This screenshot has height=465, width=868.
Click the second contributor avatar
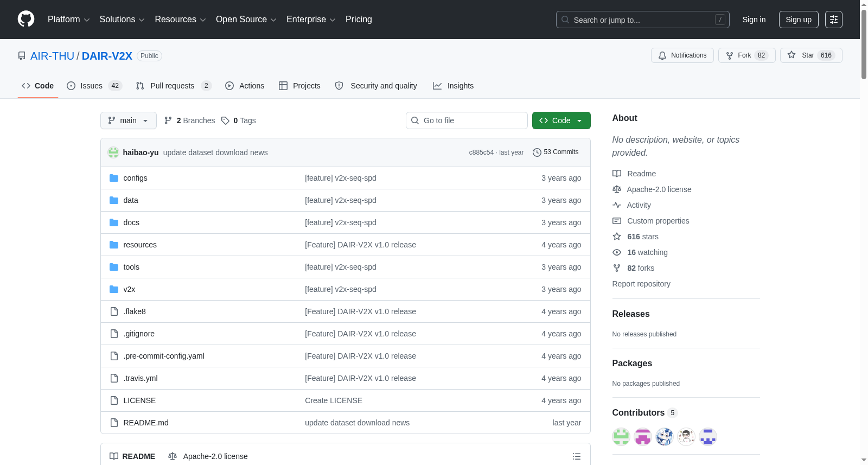point(643,437)
